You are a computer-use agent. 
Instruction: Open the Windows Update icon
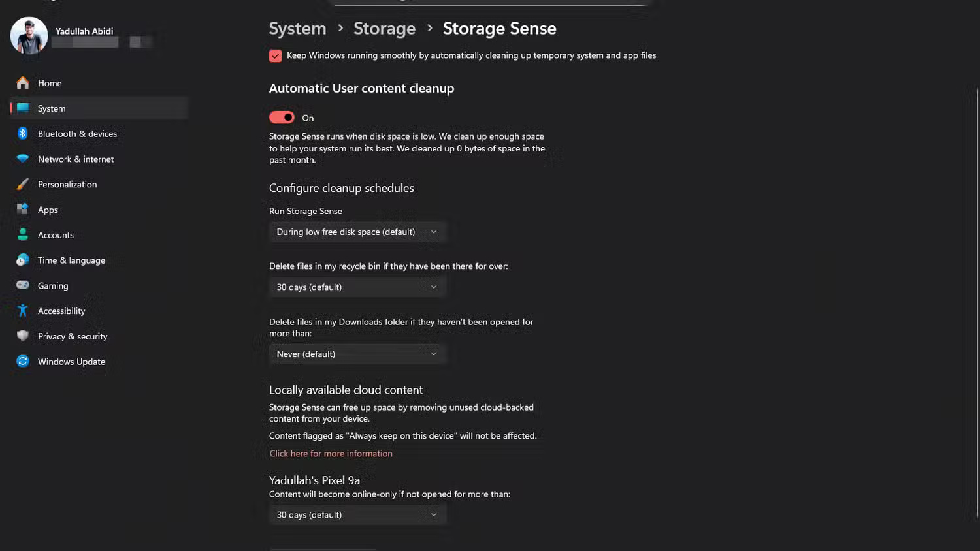pos(23,361)
